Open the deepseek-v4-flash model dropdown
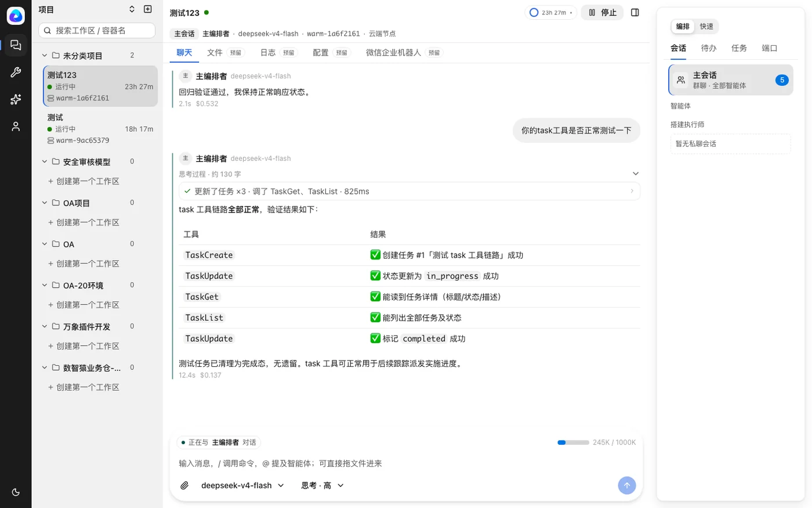Screen dimensions: 812x508 [x=242, y=485]
